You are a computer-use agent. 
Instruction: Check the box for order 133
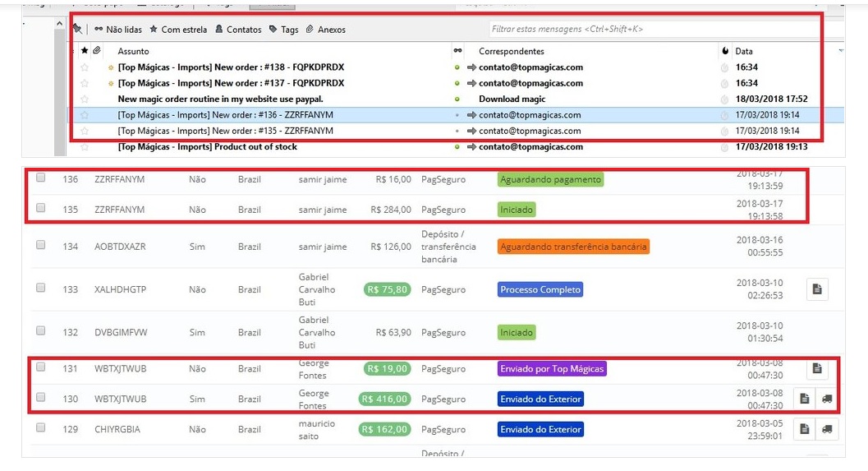[x=40, y=288]
